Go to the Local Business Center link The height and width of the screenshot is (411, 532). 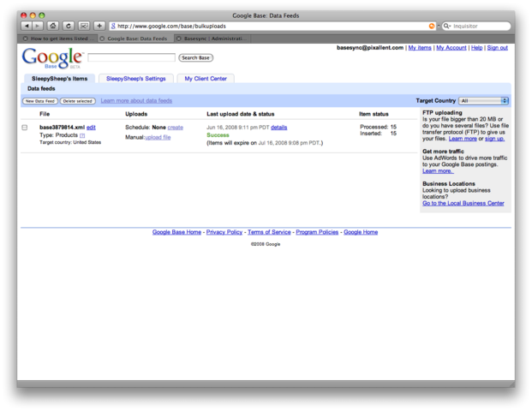(463, 203)
